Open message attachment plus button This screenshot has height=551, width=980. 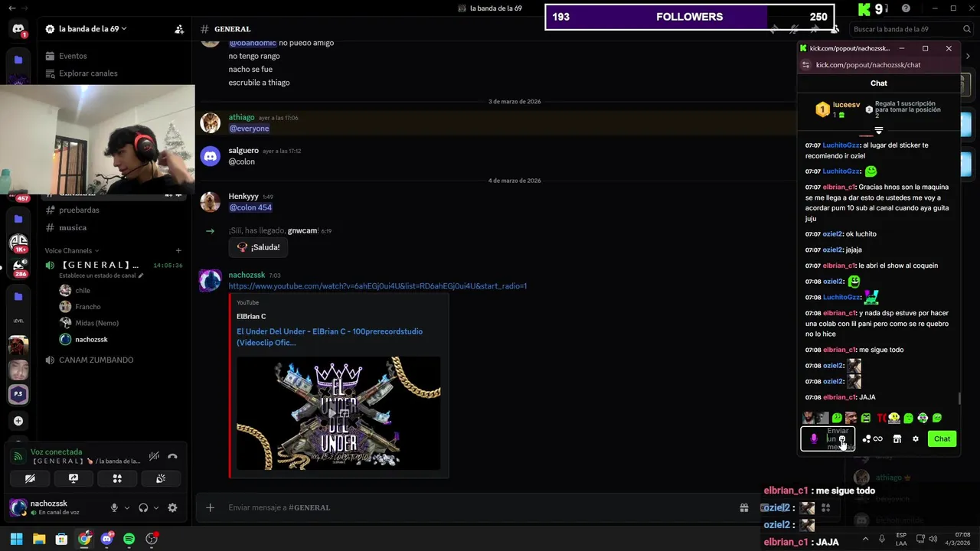point(210,507)
